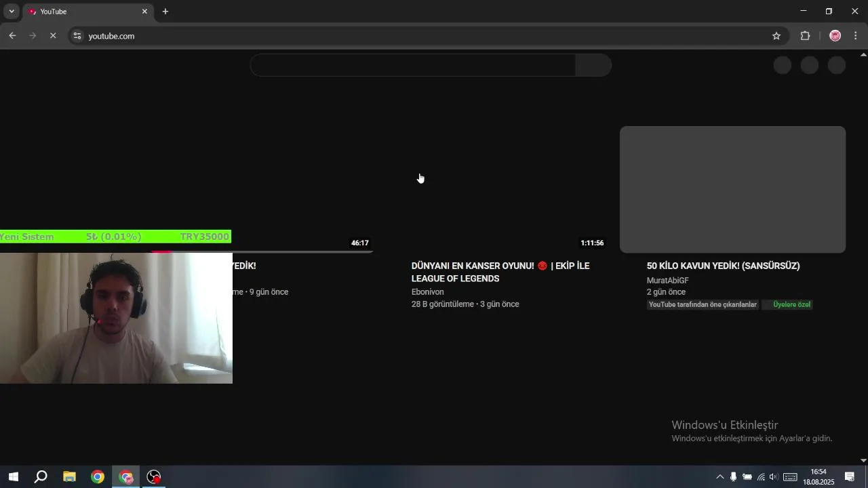This screenshot has width=868, height=488.
Task: Open the notification center icon
Action: (850, 477)
